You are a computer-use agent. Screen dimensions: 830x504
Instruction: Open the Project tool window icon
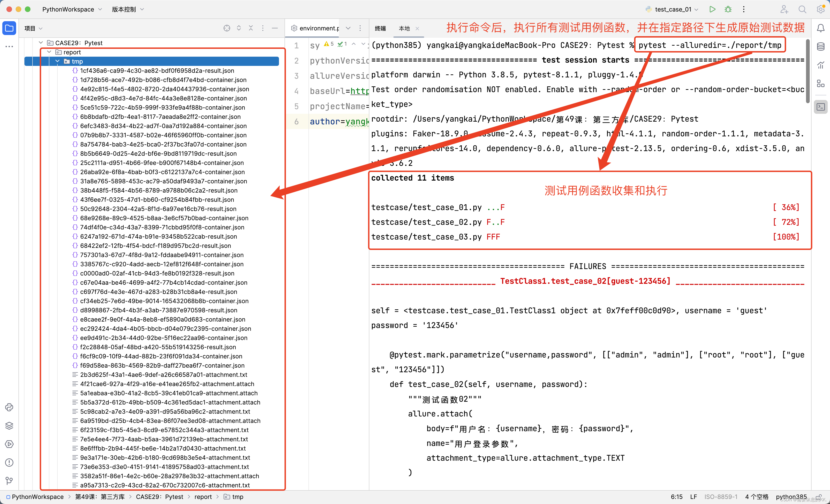coord(9,28)
